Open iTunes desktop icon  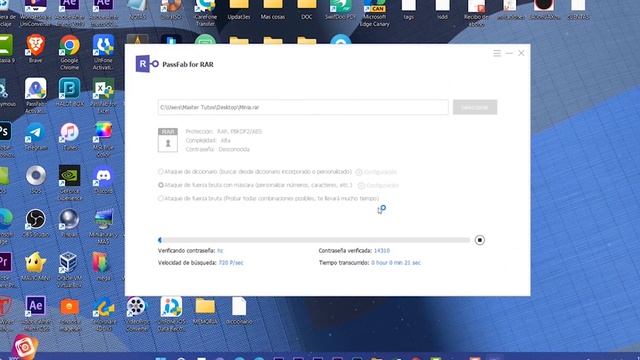click(x=69, y=137)
